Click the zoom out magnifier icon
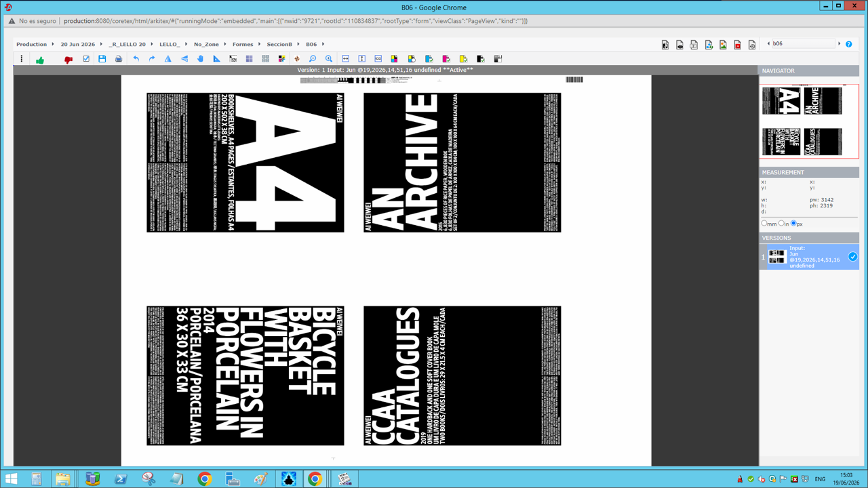This screenshot has width=868, height=488. pos(313,59)
